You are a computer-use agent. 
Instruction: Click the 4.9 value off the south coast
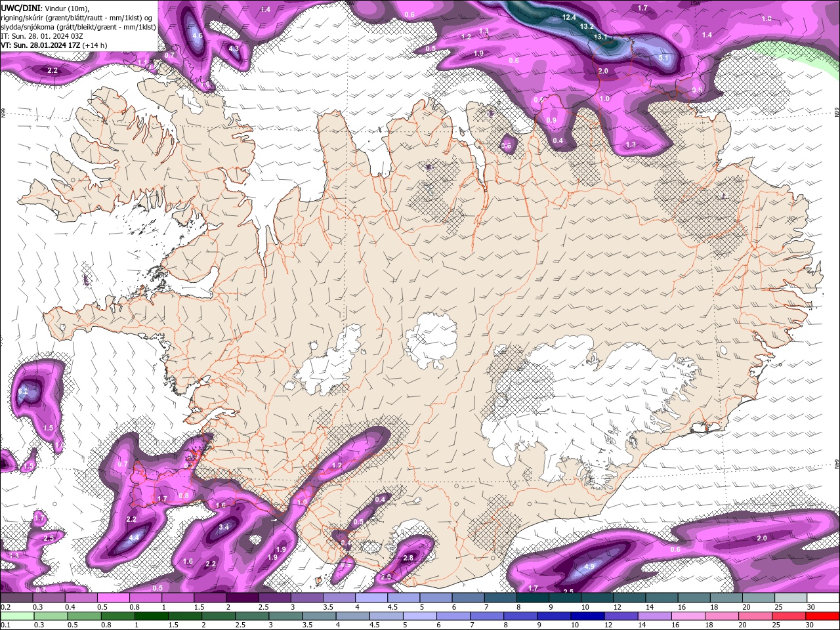(x=589, y=566)
